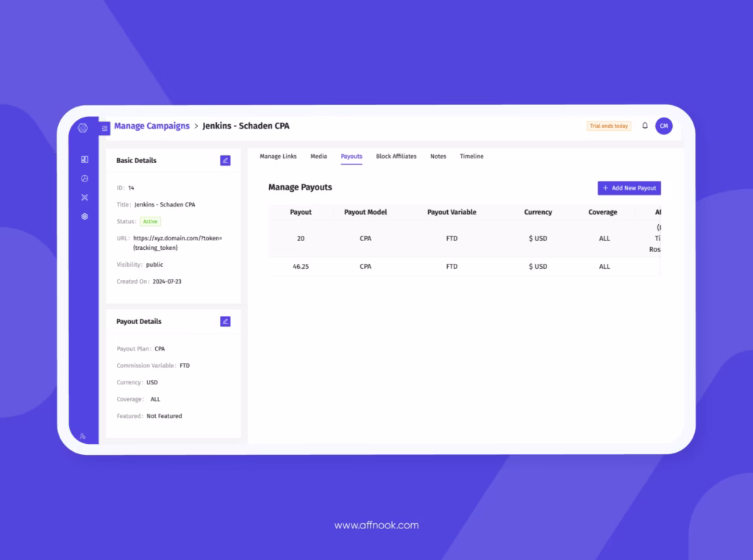Click the Currency value USD in Payout Details

point(152,382)
